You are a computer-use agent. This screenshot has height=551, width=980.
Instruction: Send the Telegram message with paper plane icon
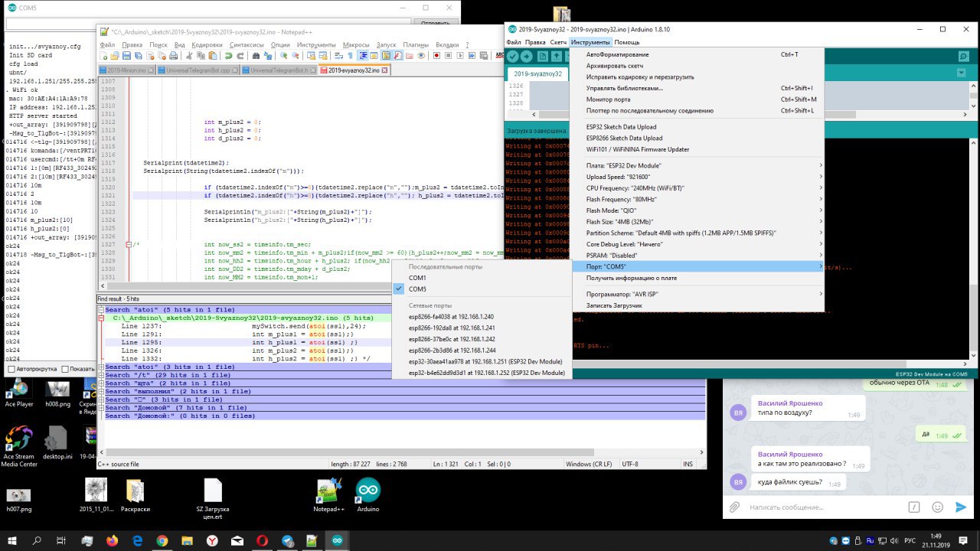961,507
